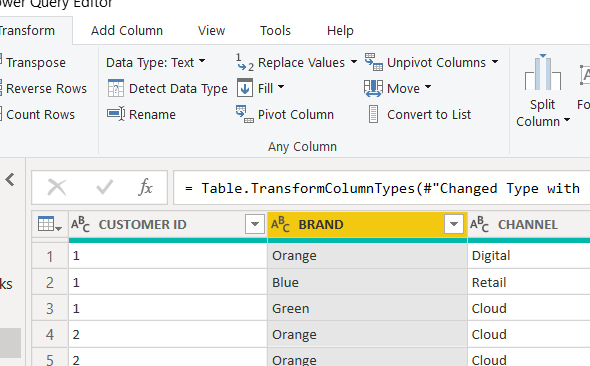590x366 pixels.
Task: Expand the Split Column dropdown arrow
Action: point(567,120)
